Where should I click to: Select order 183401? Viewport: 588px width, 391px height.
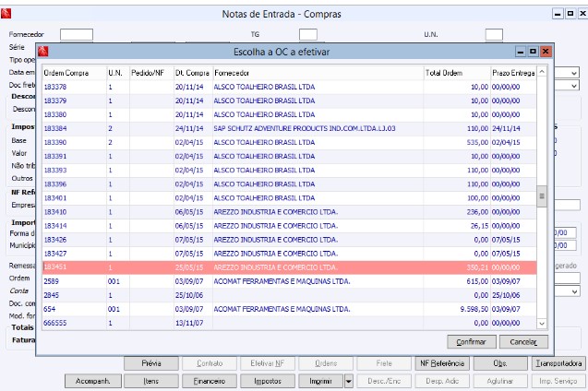(289, 197)
